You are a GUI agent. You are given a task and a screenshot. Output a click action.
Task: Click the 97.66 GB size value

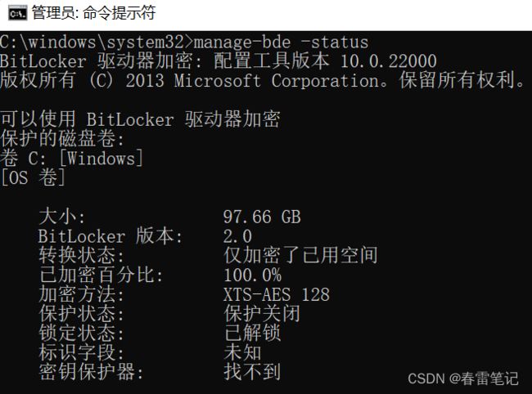pos(262,217)
